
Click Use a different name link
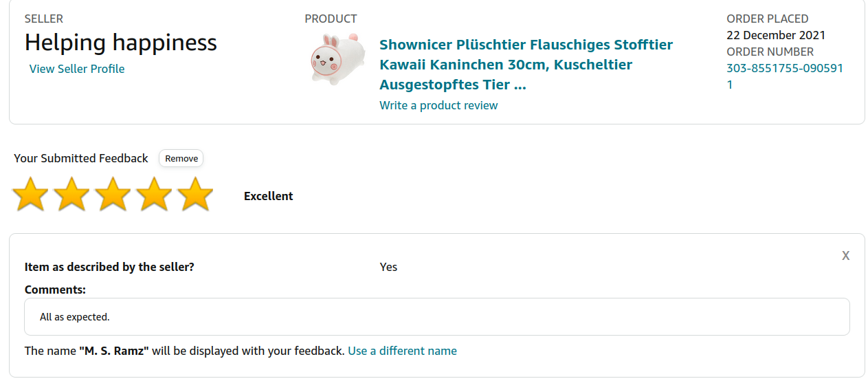click(402, 351)
